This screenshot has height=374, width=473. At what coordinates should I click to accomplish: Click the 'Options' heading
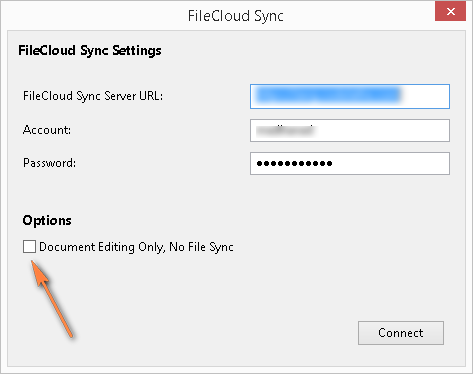pyautogui.click(x=47, y=221)
